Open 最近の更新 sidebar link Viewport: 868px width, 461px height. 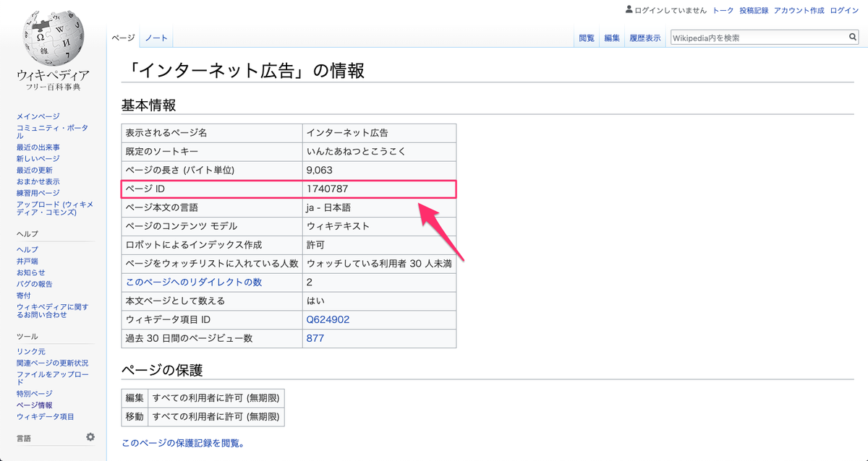(35, 171)
